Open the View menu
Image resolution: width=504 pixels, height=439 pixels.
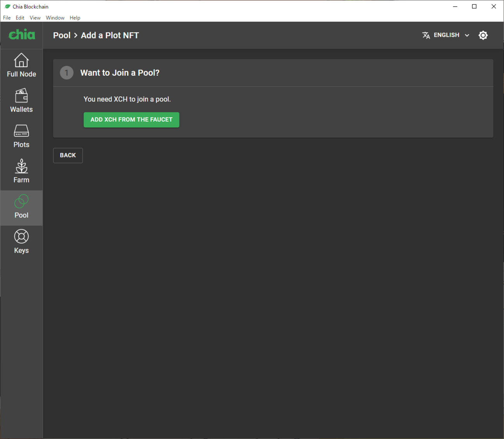point(35,18)
